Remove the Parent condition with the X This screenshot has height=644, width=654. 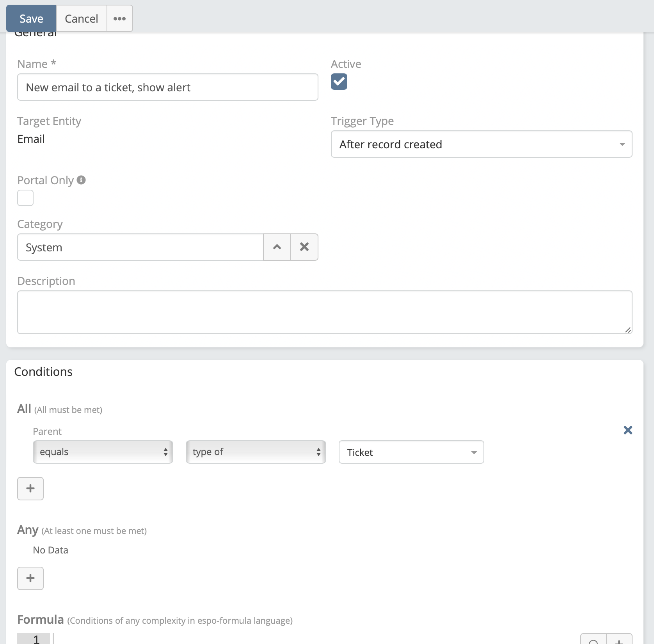(x=628, y=430)
